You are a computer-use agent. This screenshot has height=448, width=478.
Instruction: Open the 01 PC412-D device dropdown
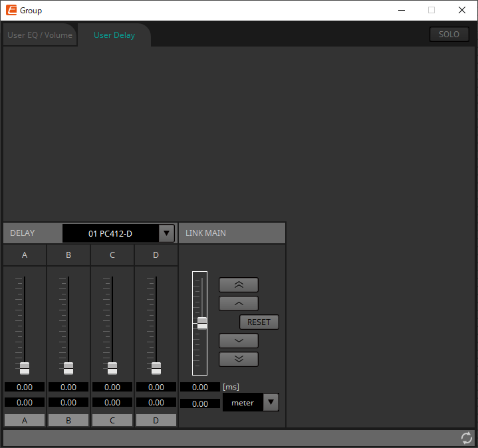point(167,233)
